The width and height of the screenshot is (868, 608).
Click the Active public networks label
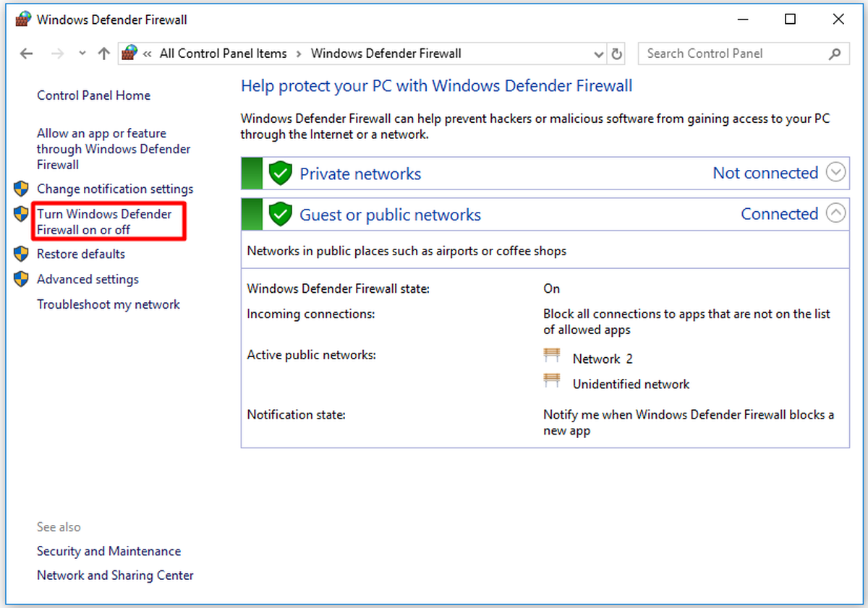click(x=312, y=355)
